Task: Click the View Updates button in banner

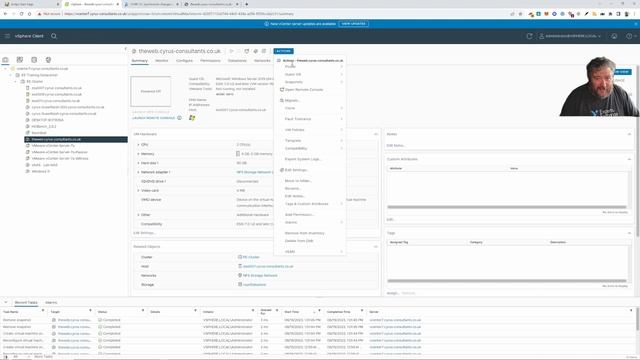Action: (353, 24)
